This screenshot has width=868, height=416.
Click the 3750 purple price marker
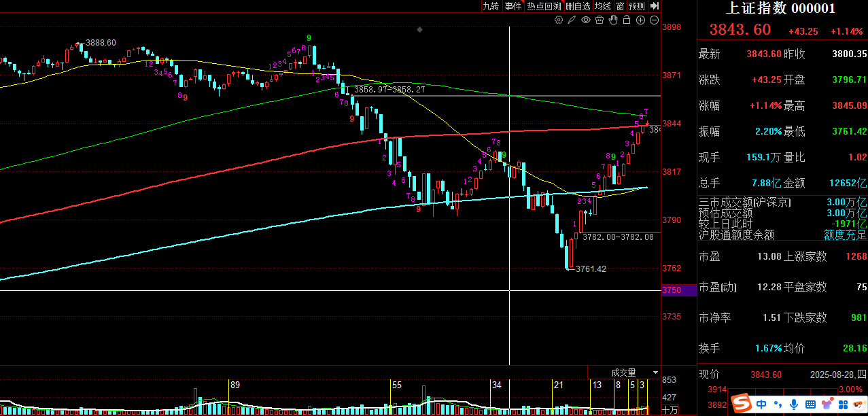point(679,290)
